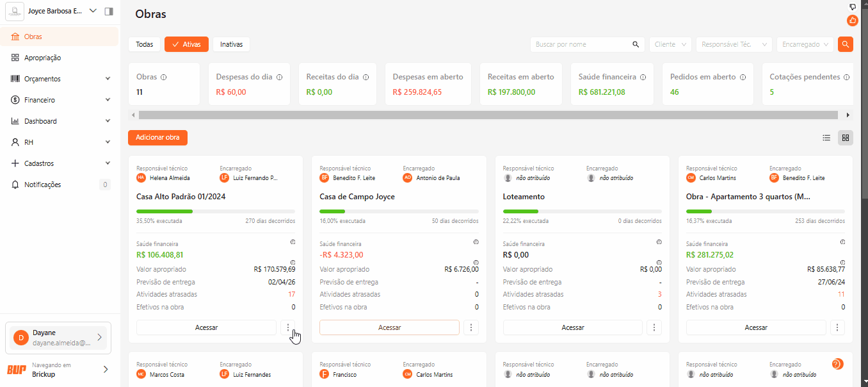
Task: Open more options for Casa Alto Padrão
Action: (288, 327)
